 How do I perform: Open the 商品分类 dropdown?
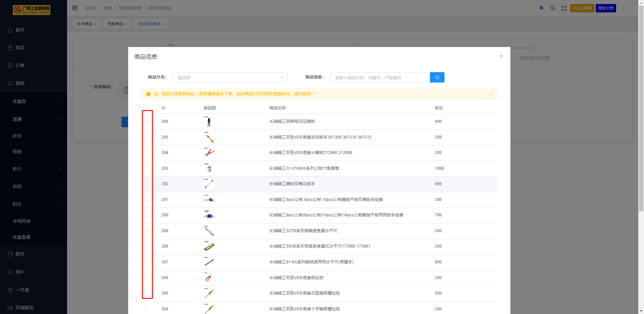click(230, 77)
